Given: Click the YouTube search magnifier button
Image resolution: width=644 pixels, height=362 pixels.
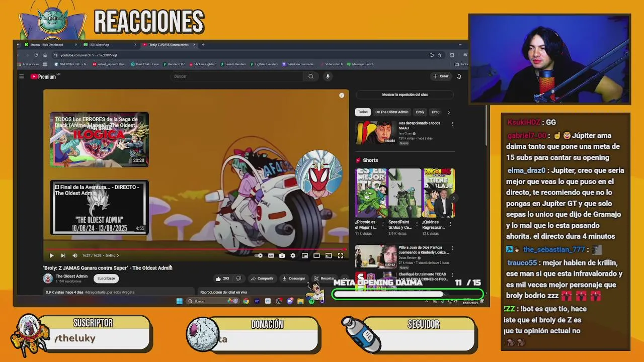Looking at the screenshot, I should click(x=311, y=76).
